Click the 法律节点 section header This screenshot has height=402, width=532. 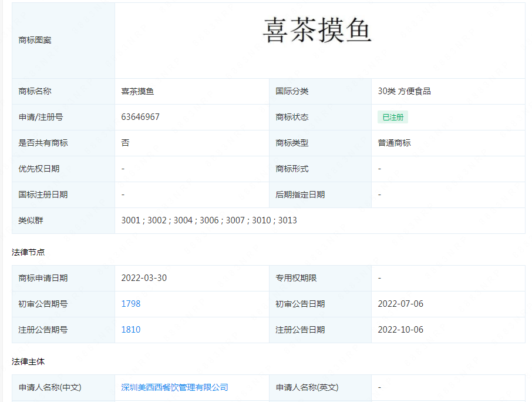pos(28,252)
